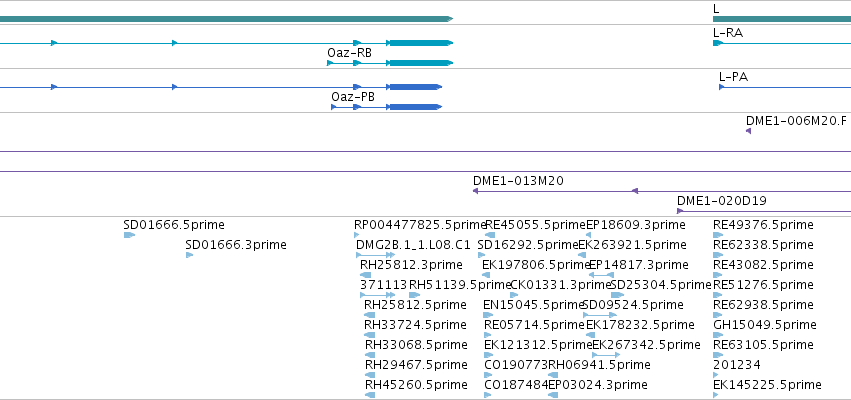Click the teal gene bar labeled L
Screen dimensions: 851x400
[782, 19]
